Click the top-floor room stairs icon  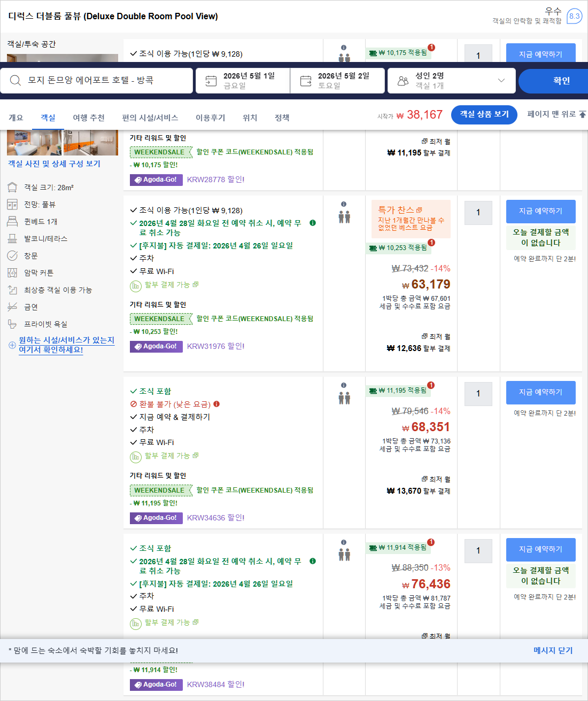12,290
